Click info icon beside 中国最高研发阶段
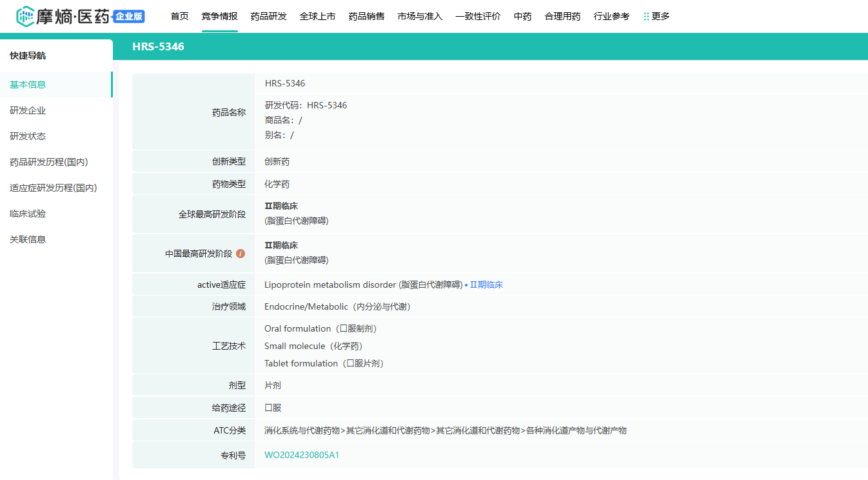868x480 pixels. pyautogui.click(x=241, y=254)
